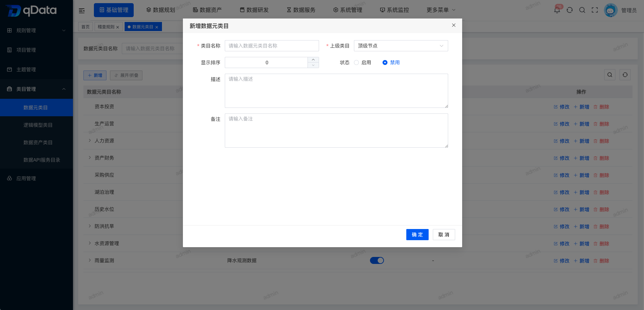Screen dimensions: 644x310
Task: Go to 数据资产类目 in sidebar
Action: [x=36, y=142]
